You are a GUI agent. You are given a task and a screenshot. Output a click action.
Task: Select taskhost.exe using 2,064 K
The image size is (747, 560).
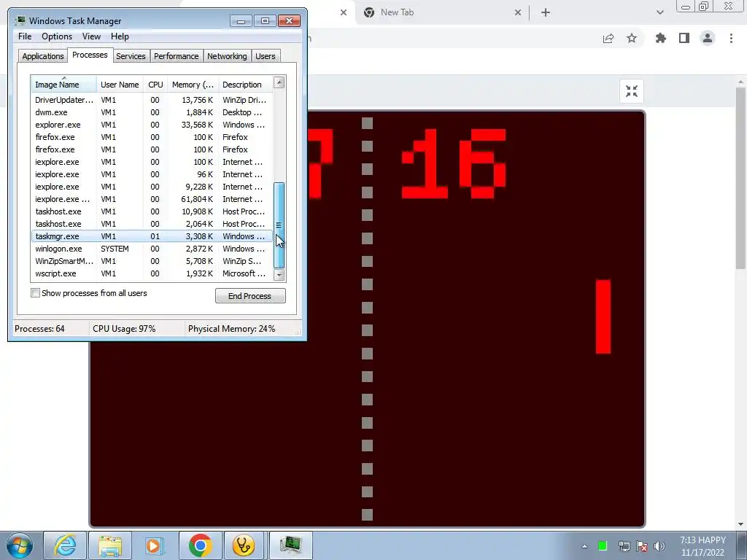(152, 224)
